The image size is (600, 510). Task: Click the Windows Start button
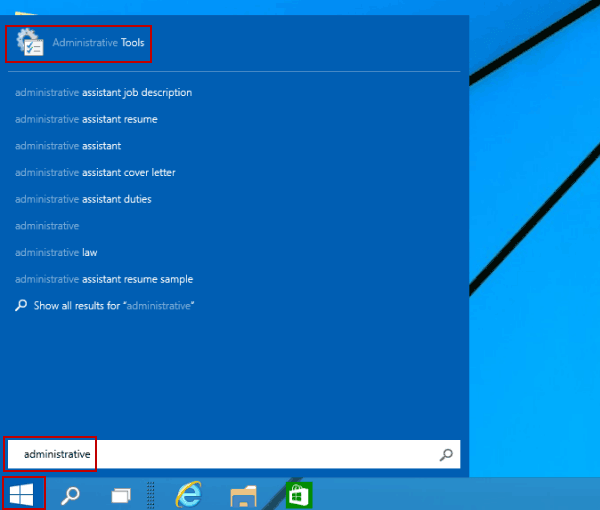22,494
